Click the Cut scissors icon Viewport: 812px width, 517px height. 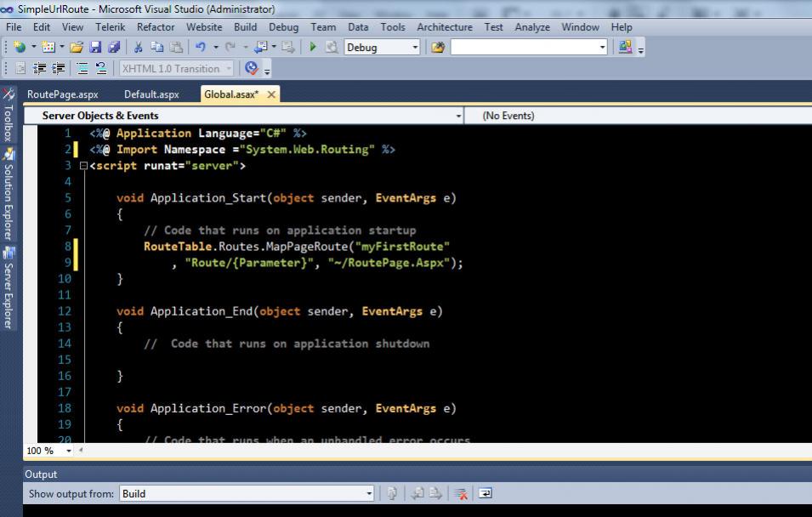tap(138, 48)
